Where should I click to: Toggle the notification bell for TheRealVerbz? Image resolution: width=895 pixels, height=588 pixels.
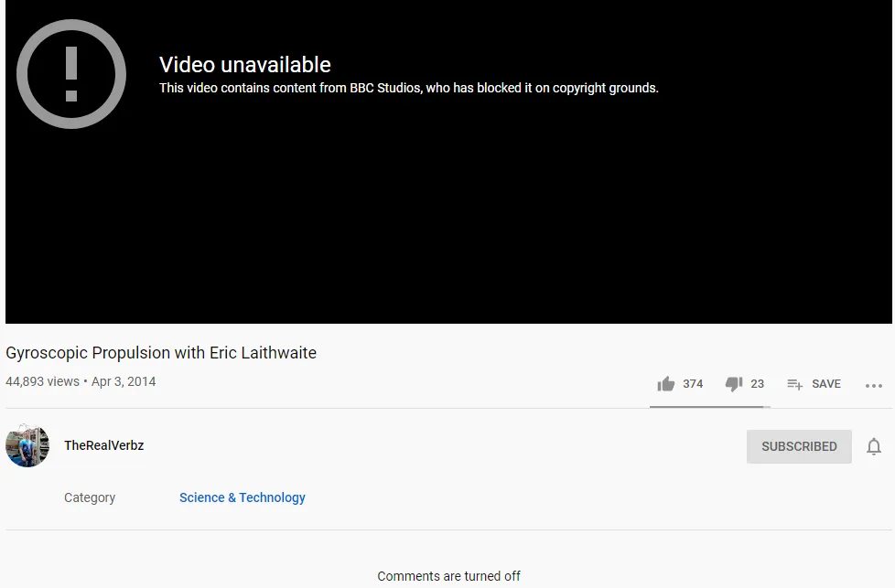click(x=873, y=446)
